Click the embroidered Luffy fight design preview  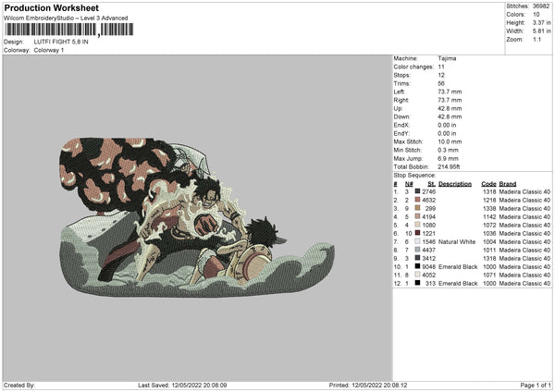(196, 217)
